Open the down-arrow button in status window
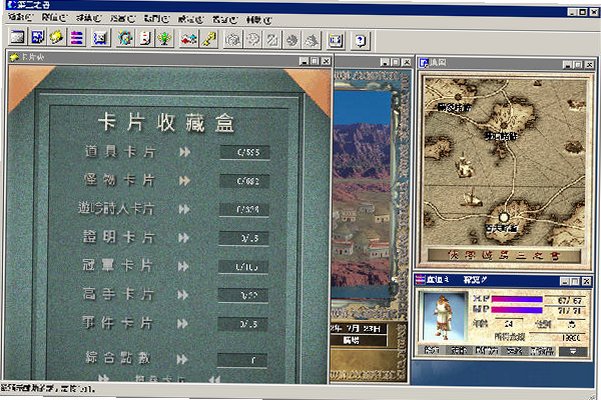 coord(573,351)
